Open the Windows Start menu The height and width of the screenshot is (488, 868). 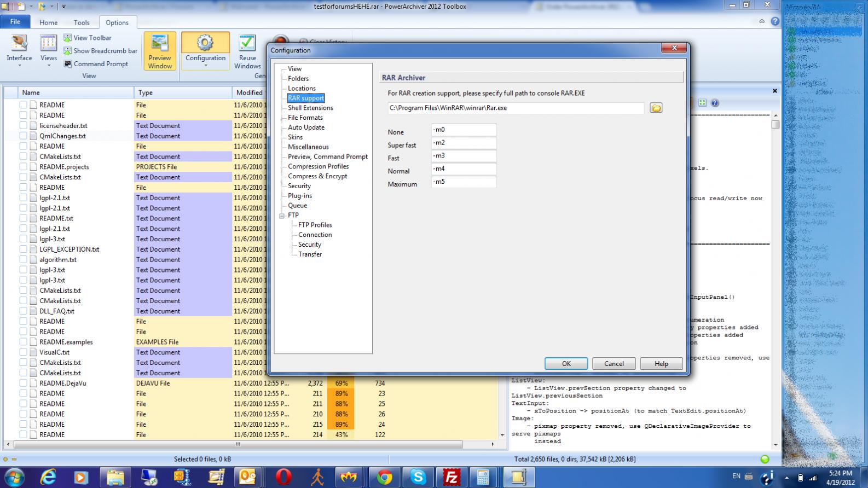[x=13, y=477]
